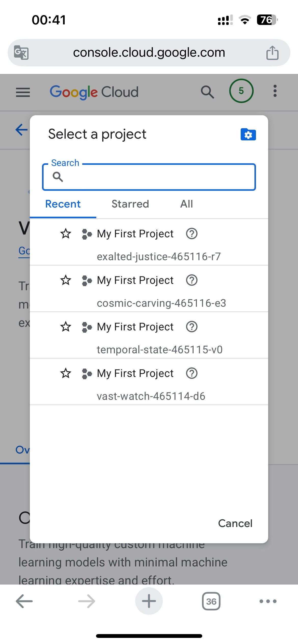Click help icon beside exalted-justice project

pyautogui.click(x=192, y=233)
